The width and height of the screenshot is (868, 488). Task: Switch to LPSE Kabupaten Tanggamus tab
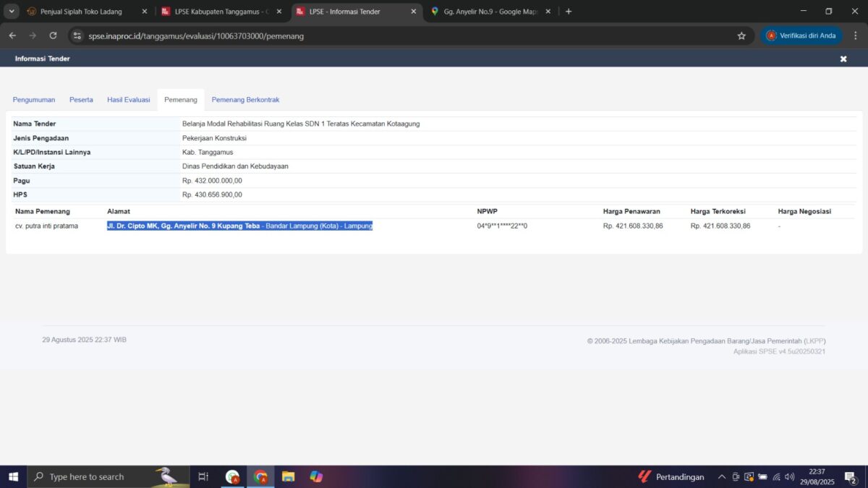pyautogui.click(x=221, y=12)
